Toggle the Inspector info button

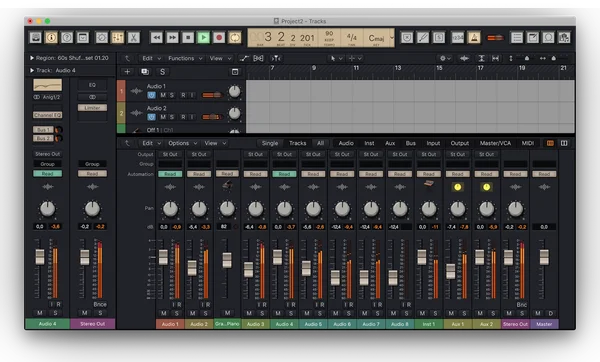pyautogui.click(x=51, y=38)
